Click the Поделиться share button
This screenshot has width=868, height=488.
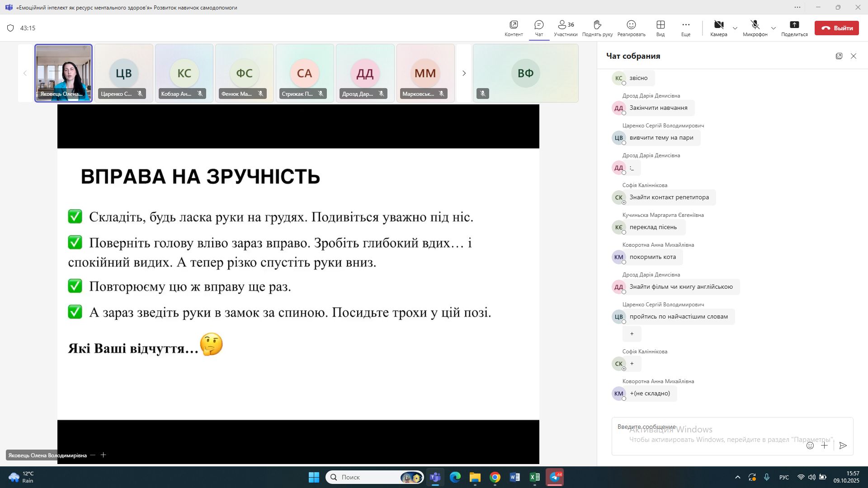pyautogui.click(x=794, y=28)
